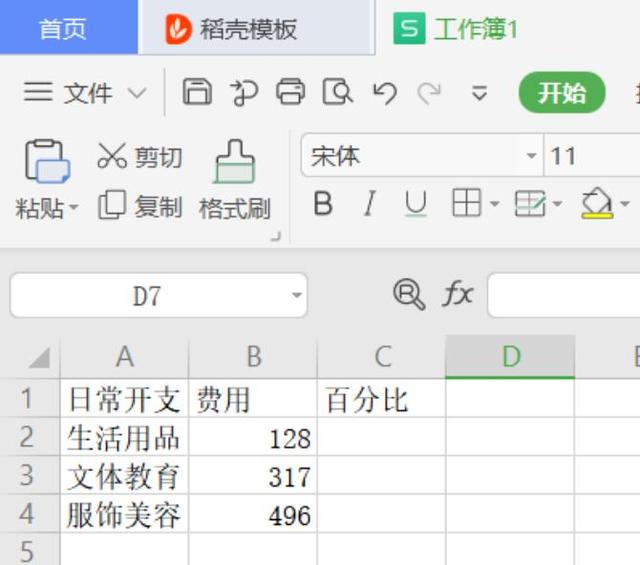Open the fx insert function dialog
Viewport: 640px width, 565px height.
pos(457,293)
